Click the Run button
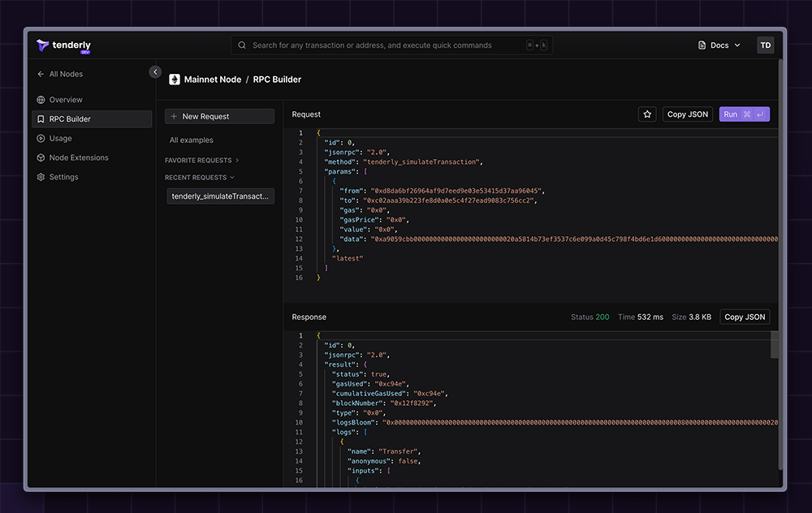 (744, 114)
